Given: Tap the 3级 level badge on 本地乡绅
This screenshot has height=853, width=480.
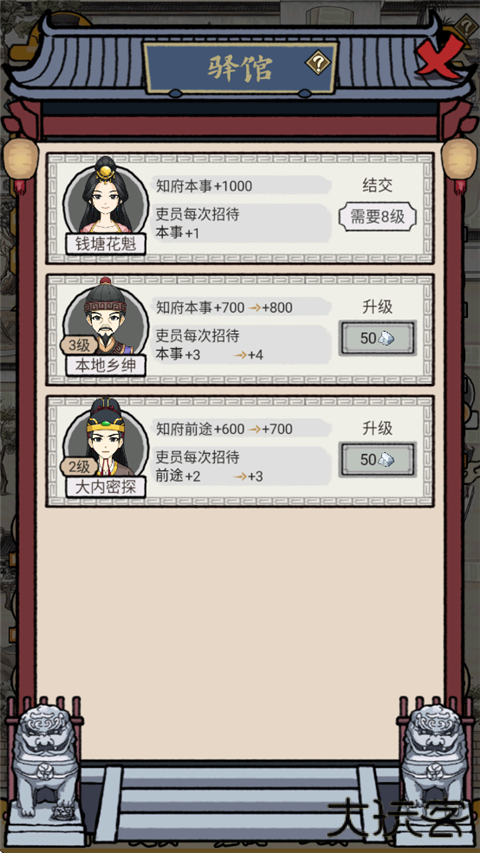Looking at the screenshot, I should pyautogui.click(x=78, y=345).
